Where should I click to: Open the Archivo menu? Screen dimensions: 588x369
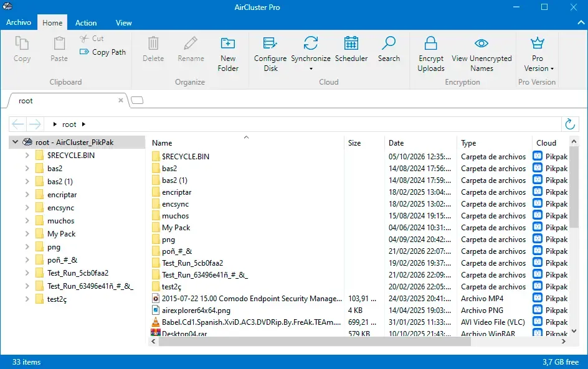pyautogui.click(x=19, y=22)
